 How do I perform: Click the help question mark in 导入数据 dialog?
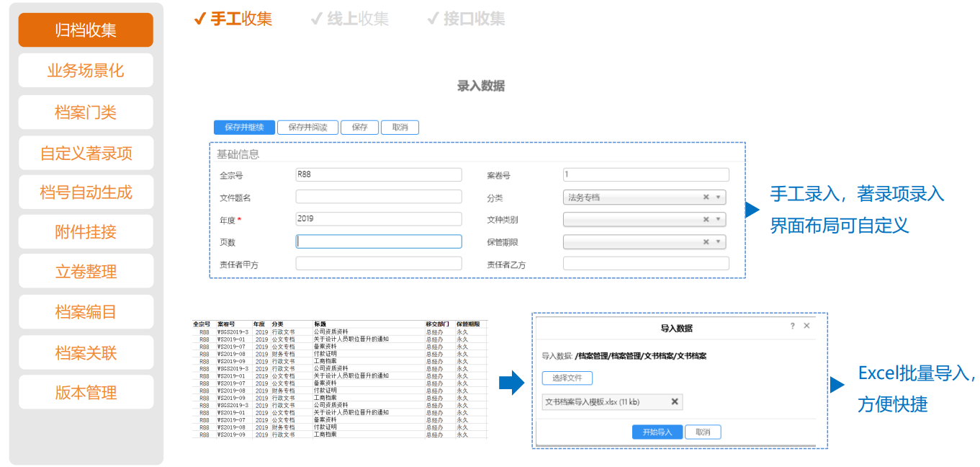coord(792,326)
